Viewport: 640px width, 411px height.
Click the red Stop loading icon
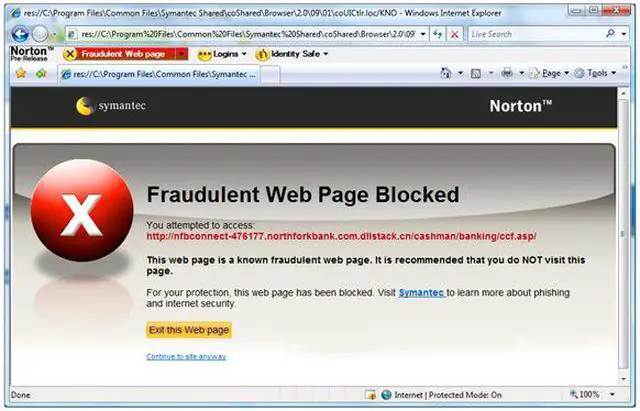click(455, 33)
